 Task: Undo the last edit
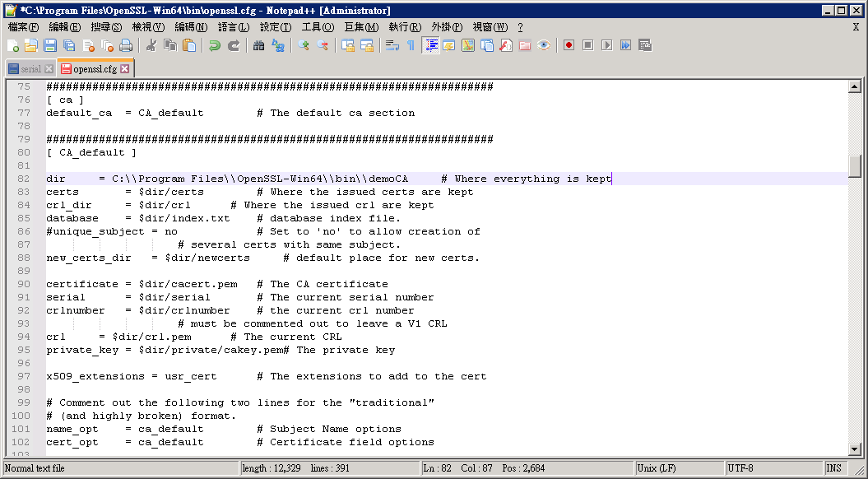(x=215, y=46)
